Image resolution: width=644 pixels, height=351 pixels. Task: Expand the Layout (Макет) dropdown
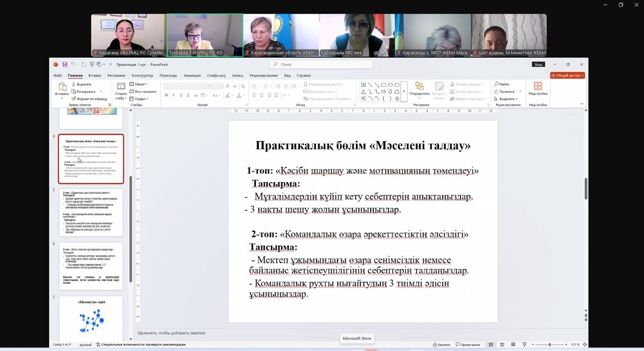point(140,84)
